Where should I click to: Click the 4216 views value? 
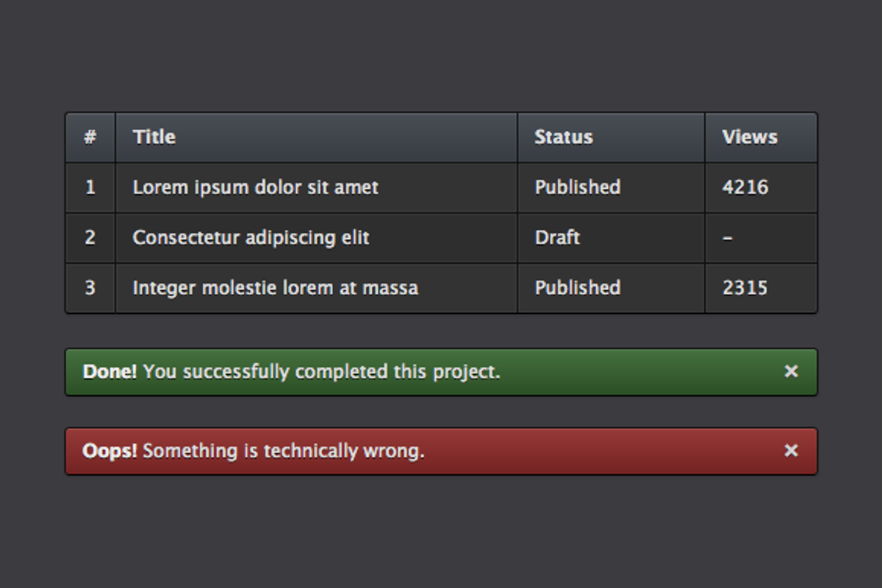(x=745, y=187)
